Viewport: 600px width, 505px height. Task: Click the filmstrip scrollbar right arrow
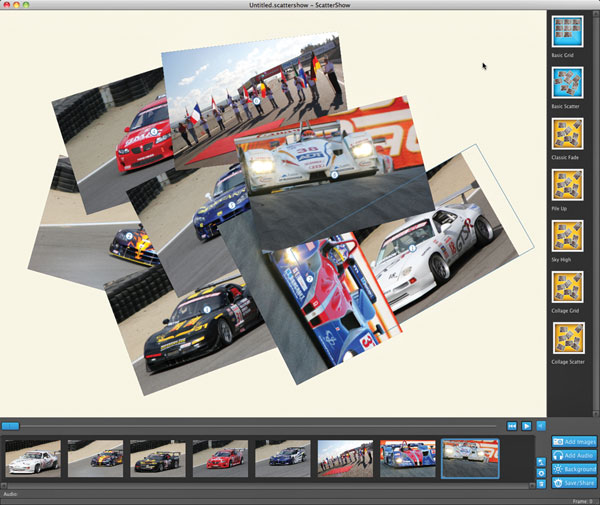tap(532, 485)
